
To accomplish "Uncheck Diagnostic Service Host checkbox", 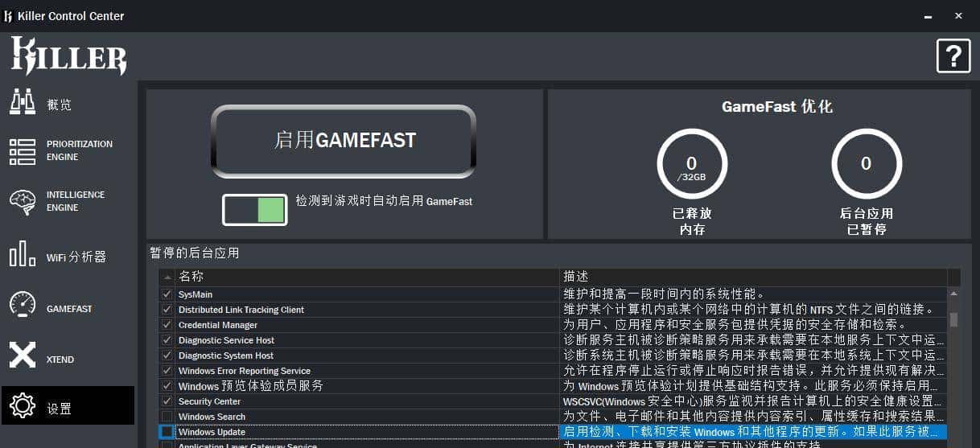I will [x=167, y=340].
